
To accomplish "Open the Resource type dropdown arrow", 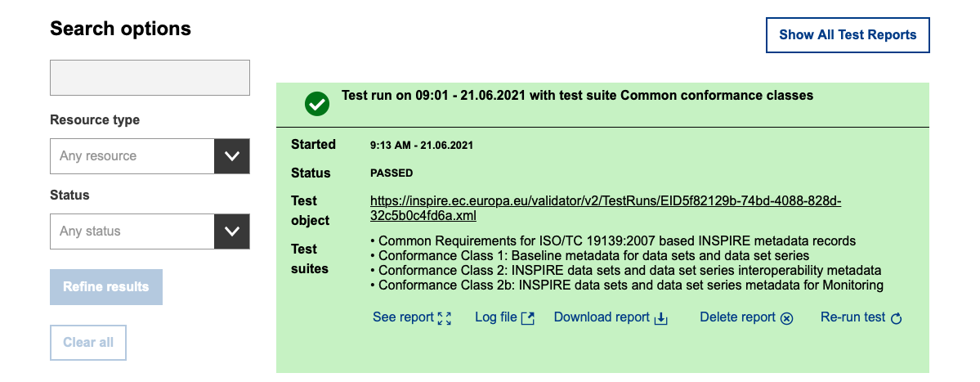I will point(231,156).
